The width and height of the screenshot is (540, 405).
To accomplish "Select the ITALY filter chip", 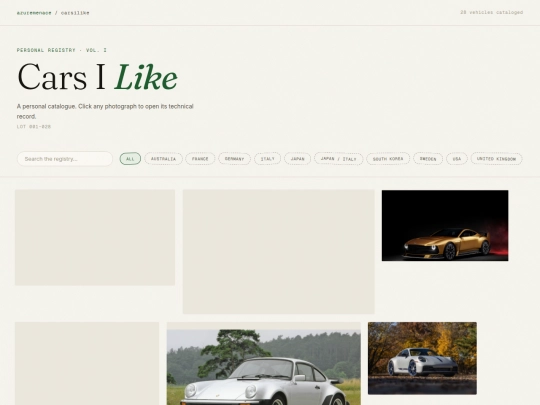I will 267,159.
